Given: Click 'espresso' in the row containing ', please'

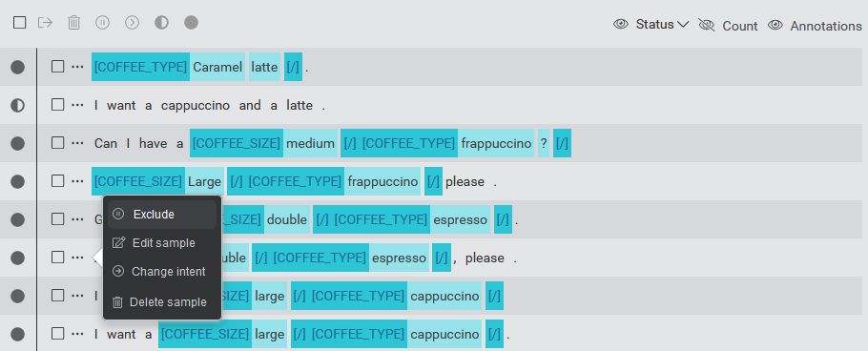Looking at the screenshot, I should (x=399, y=258).
